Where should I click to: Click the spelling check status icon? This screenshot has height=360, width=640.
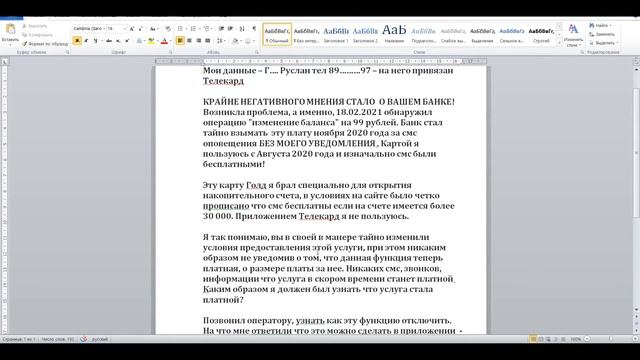tap(84, 339)
